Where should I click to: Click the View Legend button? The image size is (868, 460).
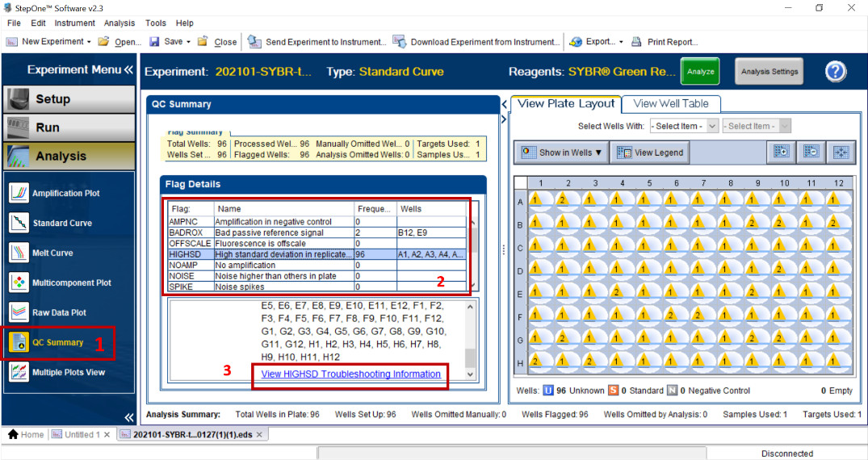[x=650, y=153]
